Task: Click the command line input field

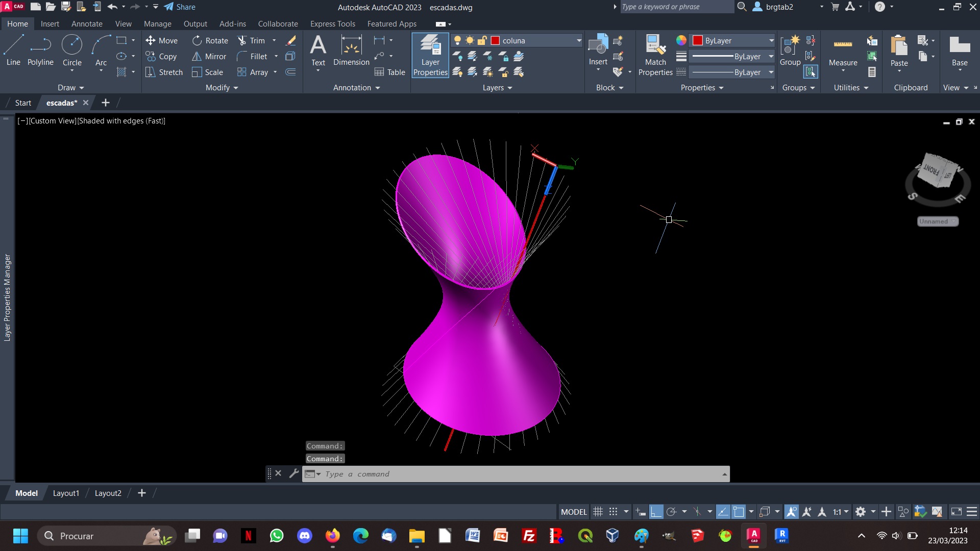Action: click(521, 473)
